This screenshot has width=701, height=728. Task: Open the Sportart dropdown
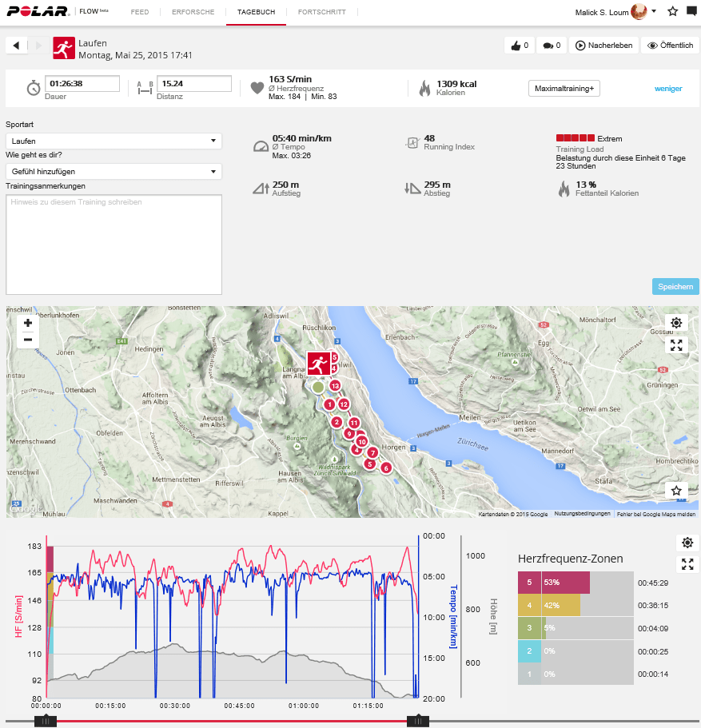click(114, 141)
